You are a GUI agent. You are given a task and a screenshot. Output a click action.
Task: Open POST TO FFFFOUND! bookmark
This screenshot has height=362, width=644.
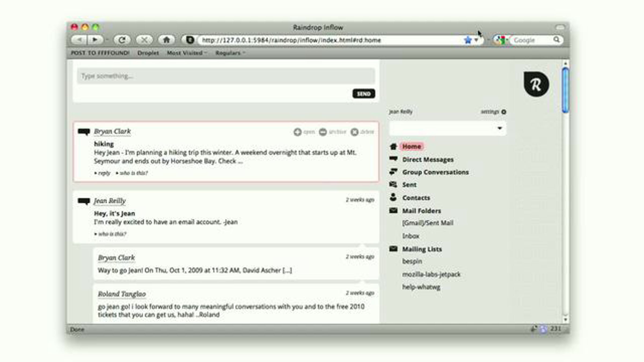[x=100, y=53]
